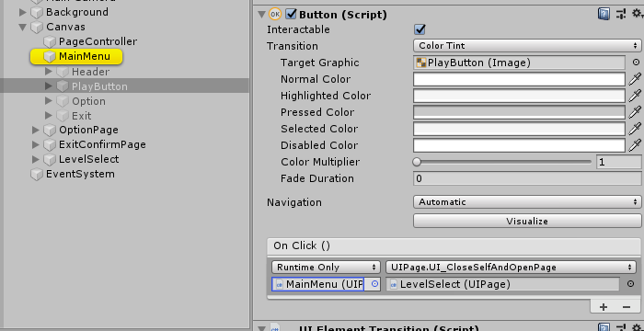644x331 pixels.
Task: Select the Option item in hierarchy
Action: point(88,101)
